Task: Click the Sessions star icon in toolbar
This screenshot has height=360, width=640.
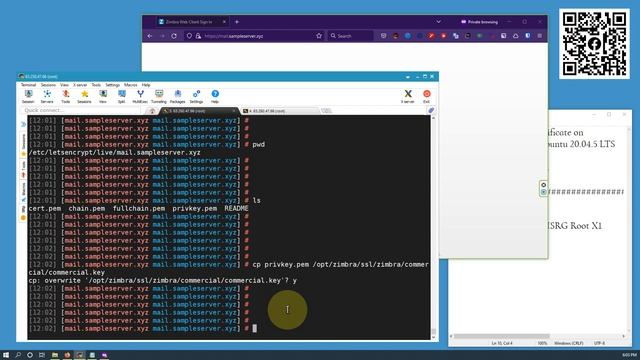Action: [84, 97]
